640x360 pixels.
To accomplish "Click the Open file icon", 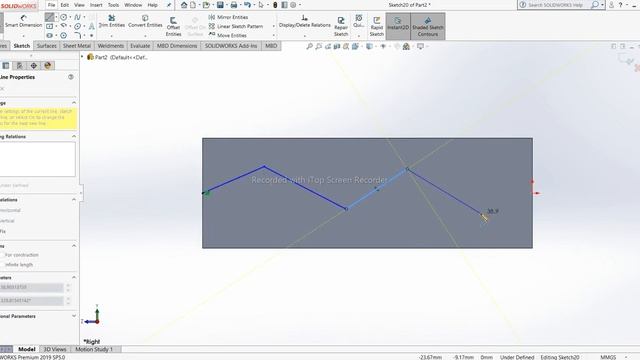I will tap(206, 5).
